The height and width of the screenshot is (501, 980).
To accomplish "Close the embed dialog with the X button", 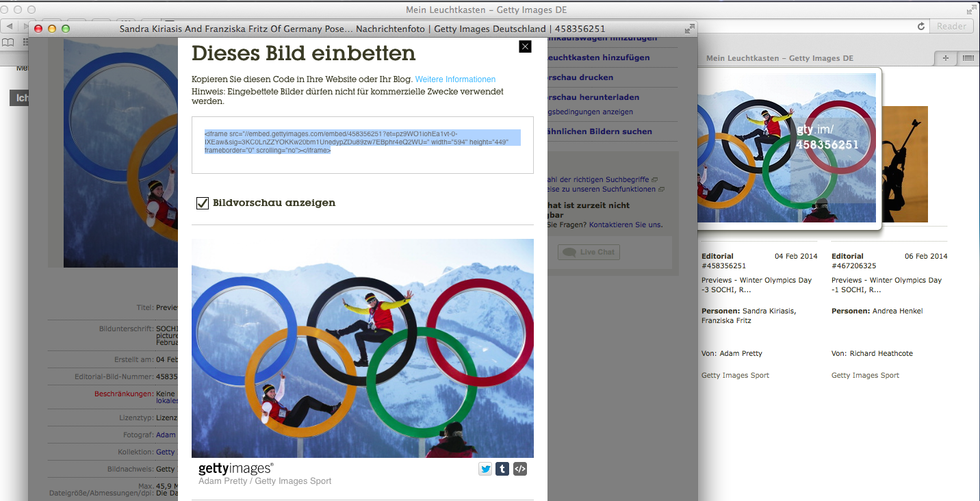I will click(525, 47).
